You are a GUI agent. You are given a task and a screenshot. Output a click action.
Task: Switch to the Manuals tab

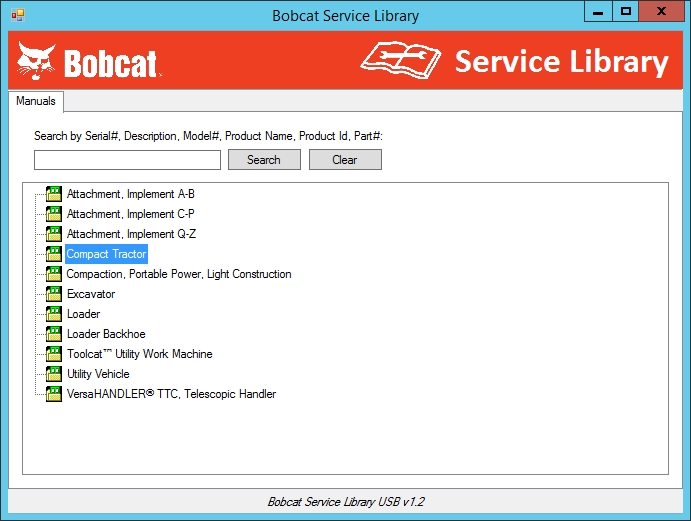coord(36,101)
